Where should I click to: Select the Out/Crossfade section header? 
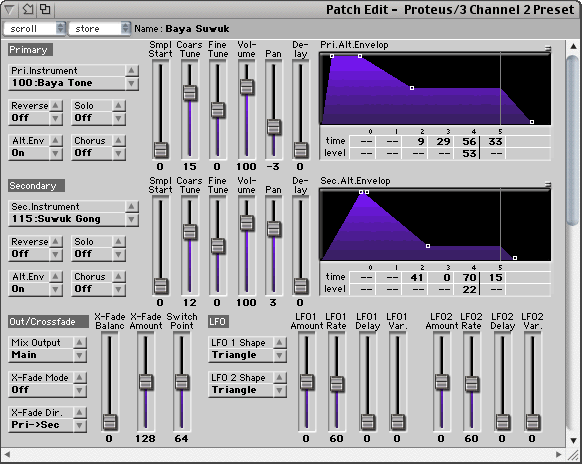[x=48, y=321]
